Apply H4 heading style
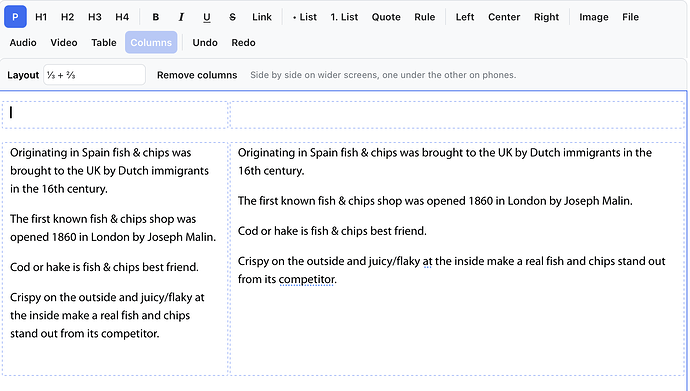 122,17
